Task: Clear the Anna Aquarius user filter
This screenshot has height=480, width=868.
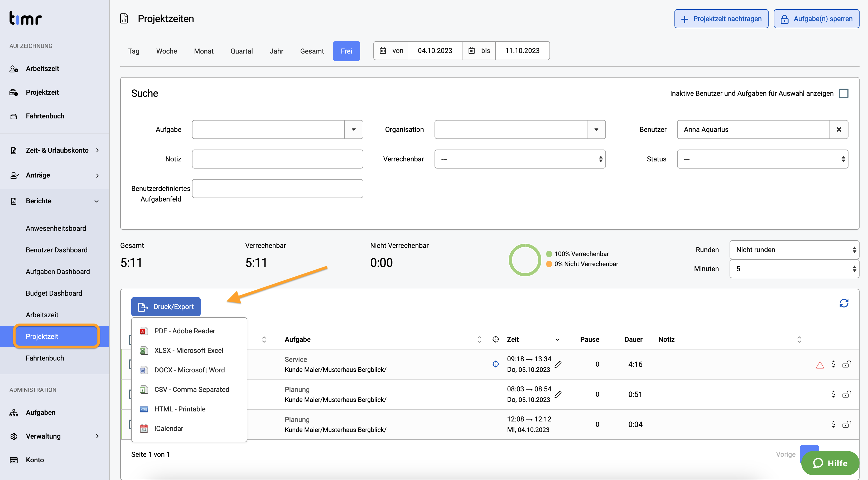Action: [839, 129]
